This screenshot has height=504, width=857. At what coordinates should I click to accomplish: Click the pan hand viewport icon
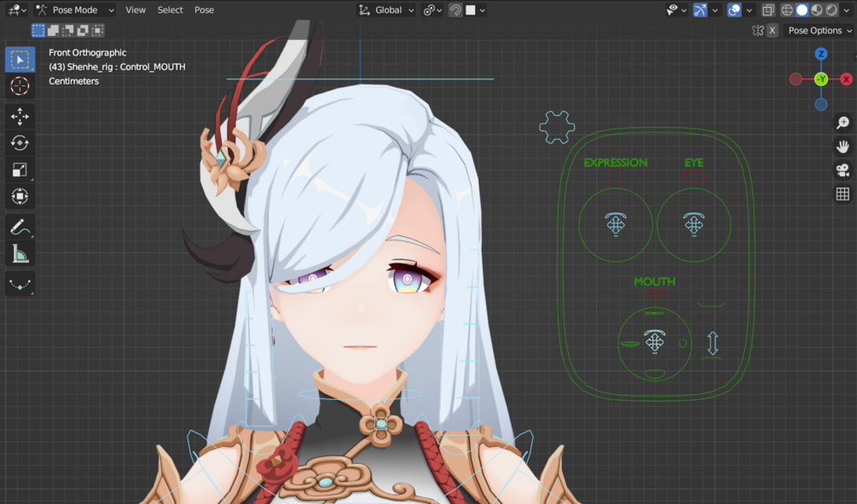[843, 147]
